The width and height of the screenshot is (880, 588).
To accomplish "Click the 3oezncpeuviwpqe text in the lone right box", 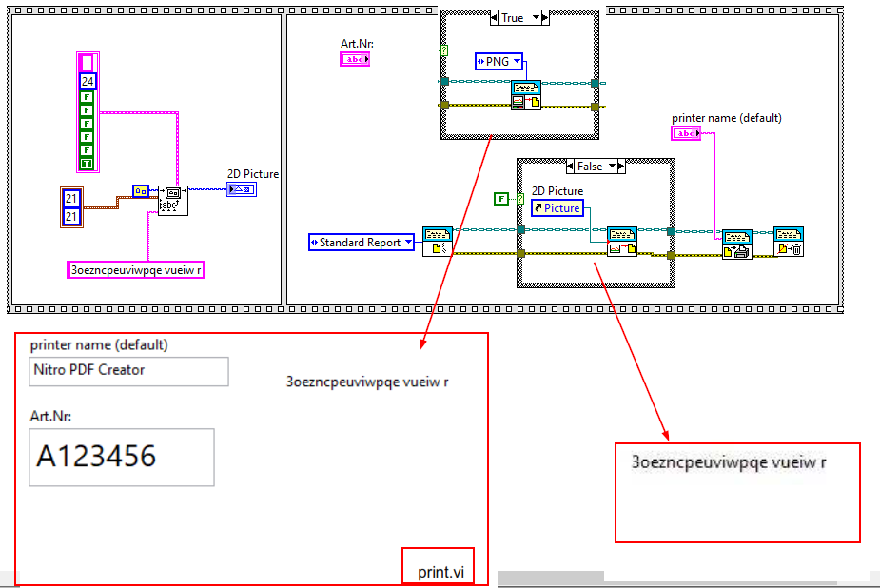I will pos(729,462).
